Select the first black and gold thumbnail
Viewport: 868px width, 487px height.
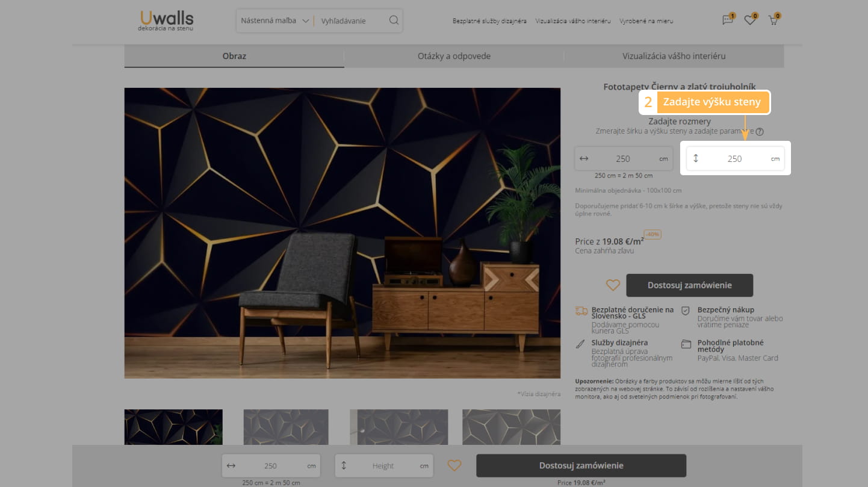click(173, 427)
